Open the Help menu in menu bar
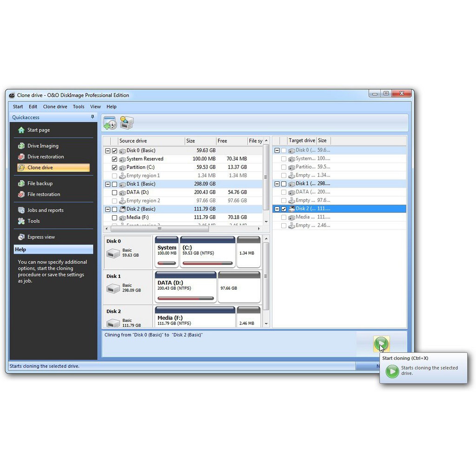The height and width of the screenshot is (476, 476). 112,106
